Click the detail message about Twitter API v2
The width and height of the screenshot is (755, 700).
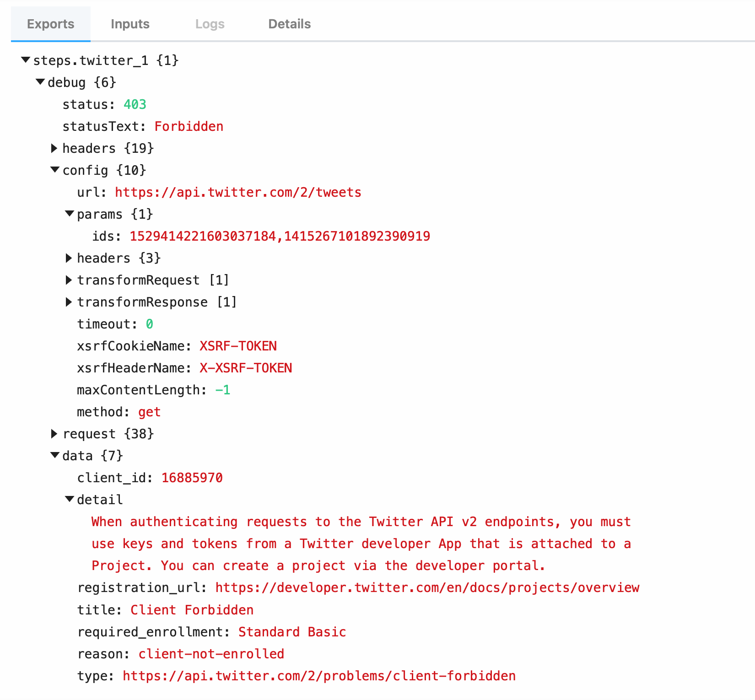(361, 544)
